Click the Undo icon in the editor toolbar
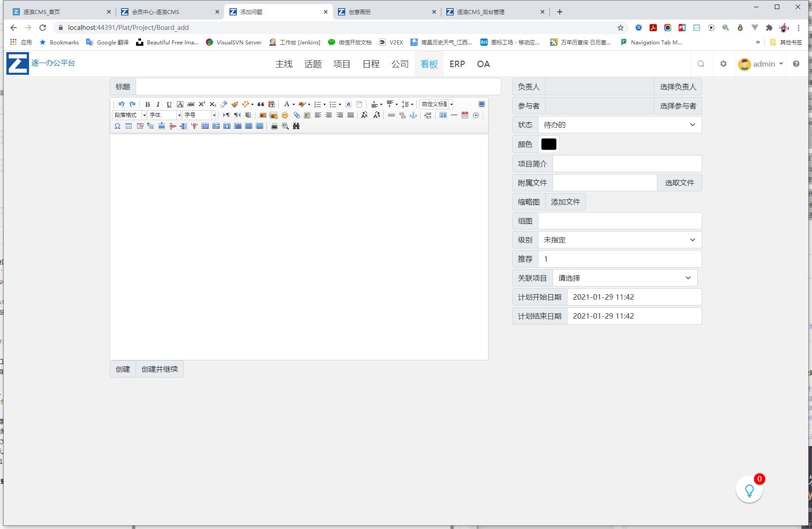812x529 pixels. (x=121, y=104)
